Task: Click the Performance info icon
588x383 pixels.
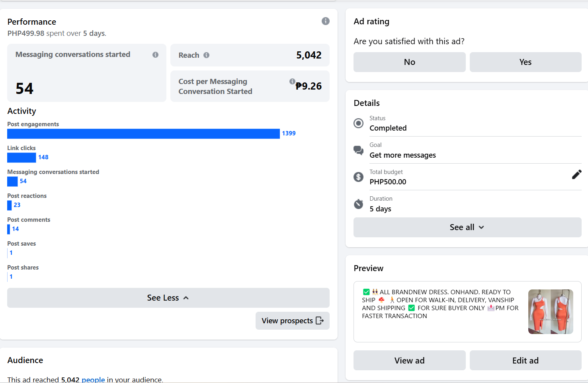Action: [x=325, y=21]
